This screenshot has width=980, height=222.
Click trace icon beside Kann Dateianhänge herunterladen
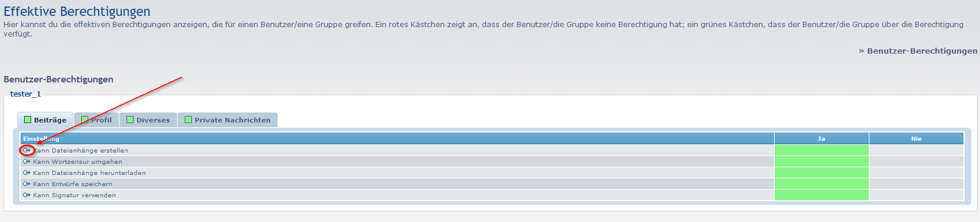[26, 173]
